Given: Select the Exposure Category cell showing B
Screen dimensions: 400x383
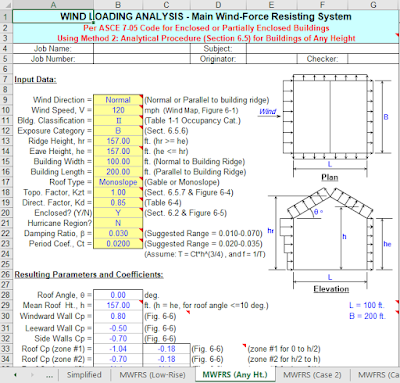Looking at the screenshot, I should (x=118, y=131).
